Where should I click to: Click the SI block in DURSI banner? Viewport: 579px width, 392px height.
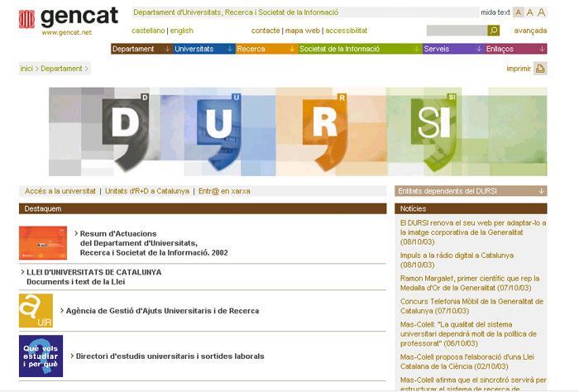pos(434,131)
